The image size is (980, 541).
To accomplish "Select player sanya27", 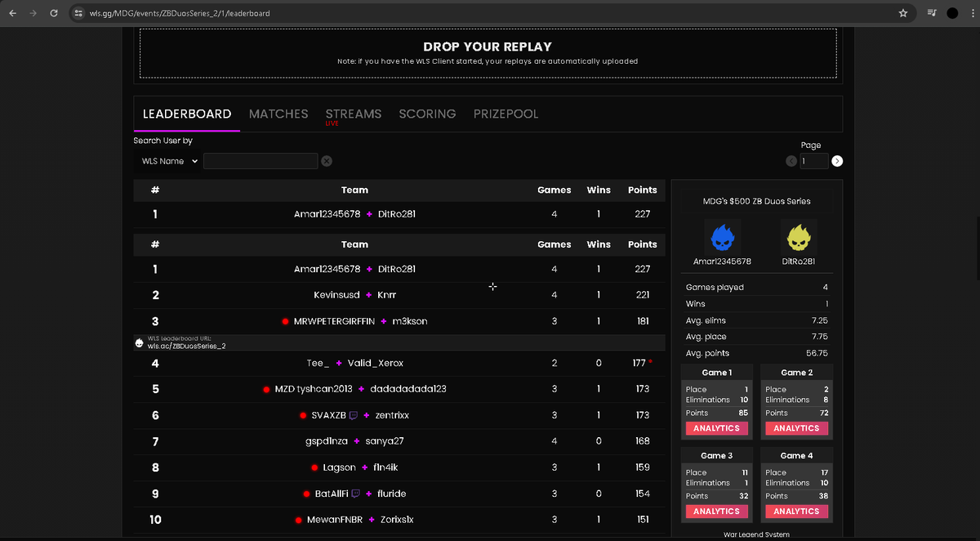I will (385, 441).
